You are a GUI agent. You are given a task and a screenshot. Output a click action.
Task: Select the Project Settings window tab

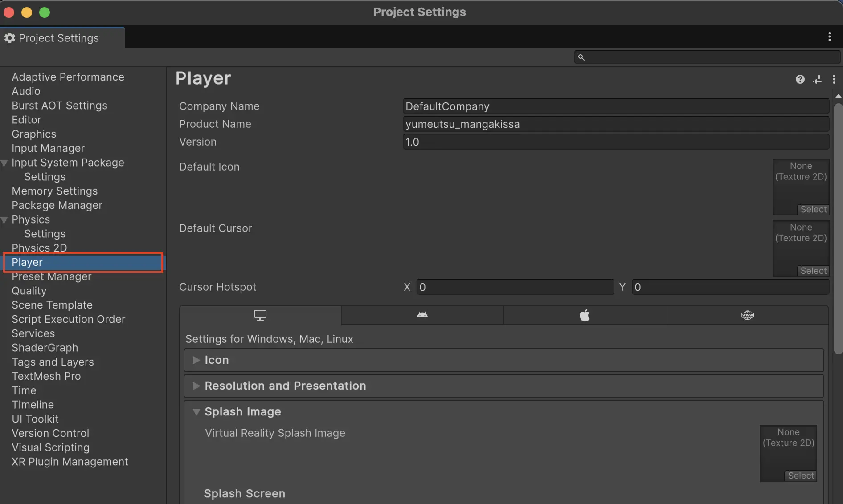[62, 38]
